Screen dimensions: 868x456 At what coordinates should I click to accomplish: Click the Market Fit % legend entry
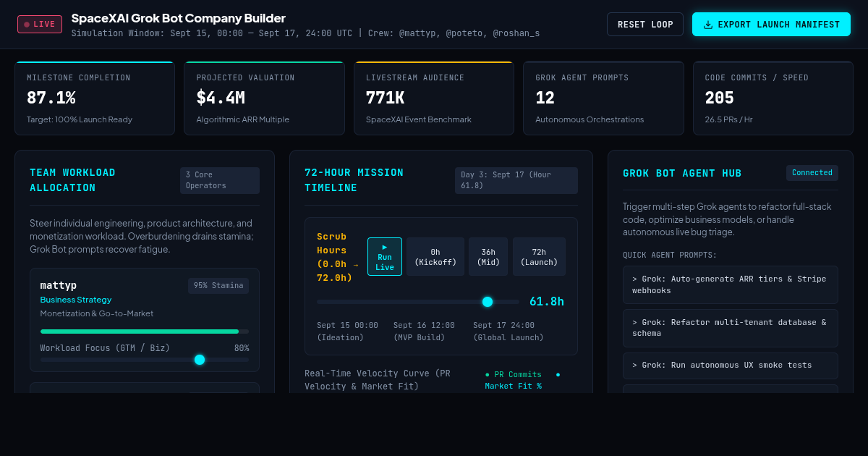point(523,380)
